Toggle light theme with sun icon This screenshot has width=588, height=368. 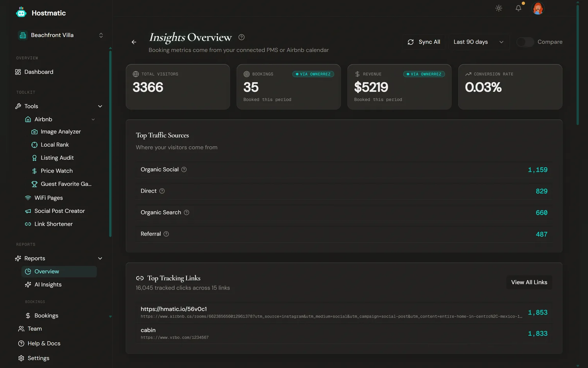(499, 8)
